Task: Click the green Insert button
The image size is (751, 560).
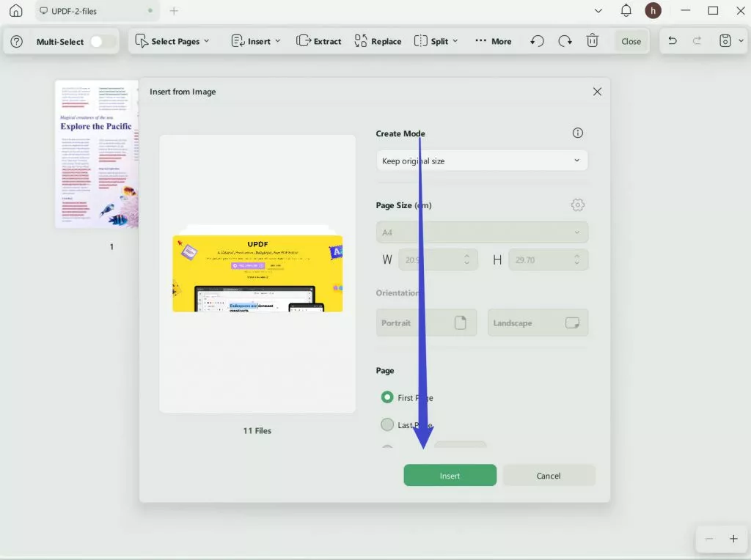Action: [450, 475]
